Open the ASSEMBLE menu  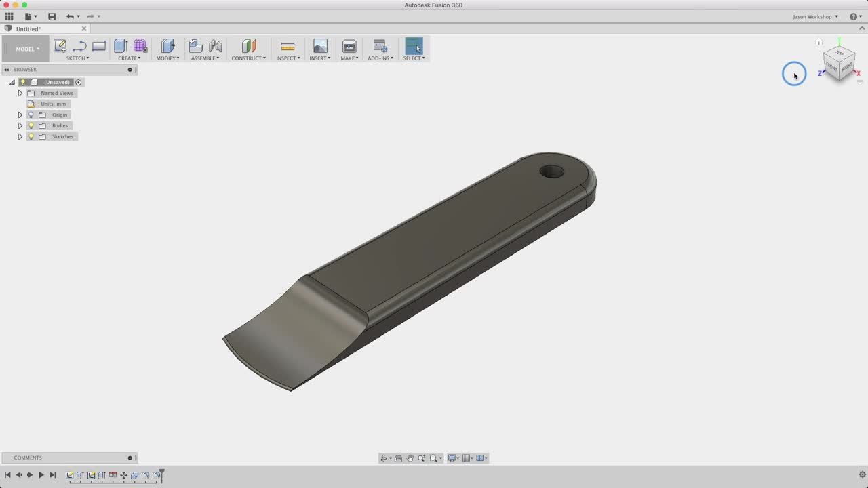(x=205, y=58)
